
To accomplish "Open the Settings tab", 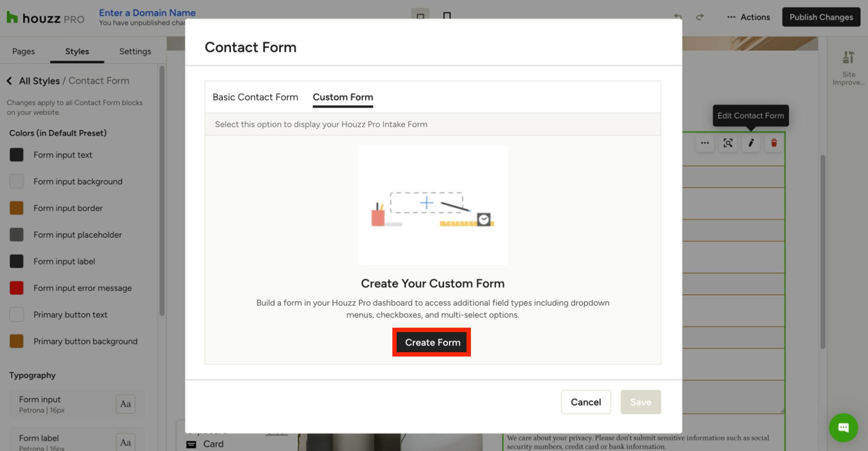I will point(135,51).
